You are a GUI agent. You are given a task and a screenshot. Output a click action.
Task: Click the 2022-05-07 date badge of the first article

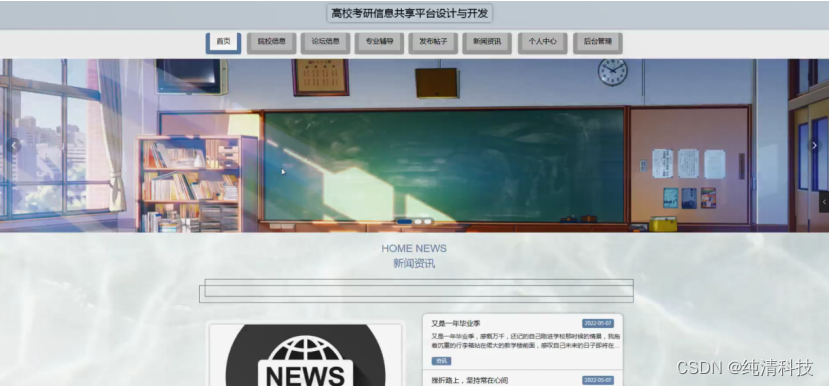(598, 323)
